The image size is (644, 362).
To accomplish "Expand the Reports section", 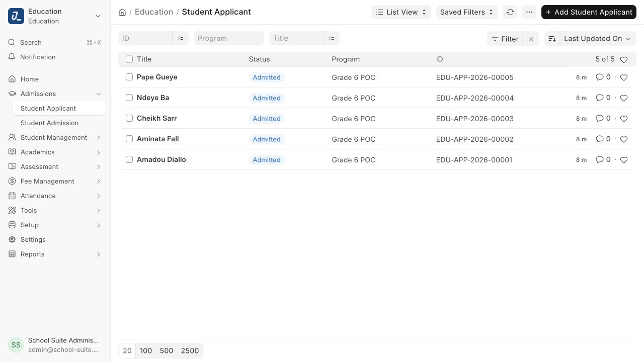I will click(99, 254).
